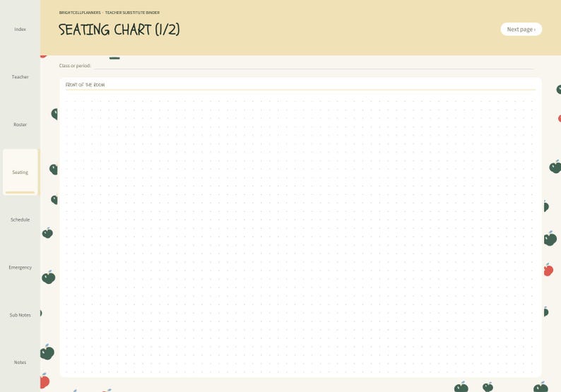The height and width of the screenshot is (392, 561).
Task: Open the Index tab in sidebar
Action: tap(20, 30)
